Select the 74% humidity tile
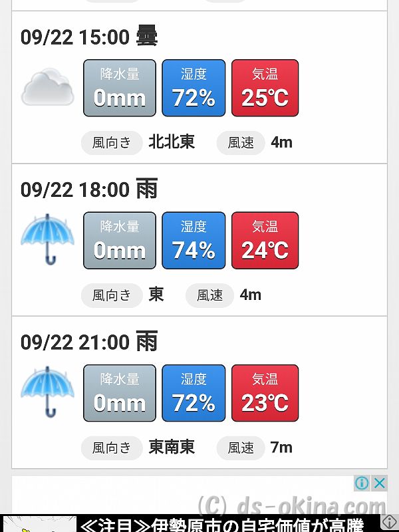 (194, 241)
